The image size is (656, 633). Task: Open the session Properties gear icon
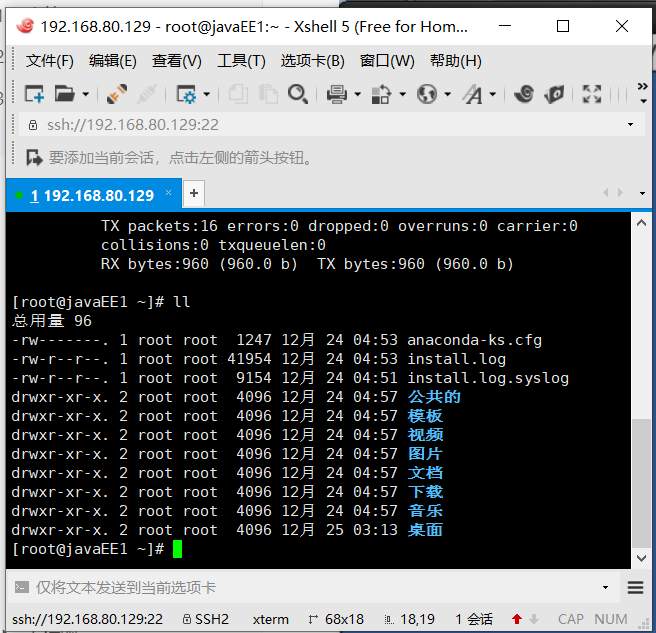(x=186, y=94)
